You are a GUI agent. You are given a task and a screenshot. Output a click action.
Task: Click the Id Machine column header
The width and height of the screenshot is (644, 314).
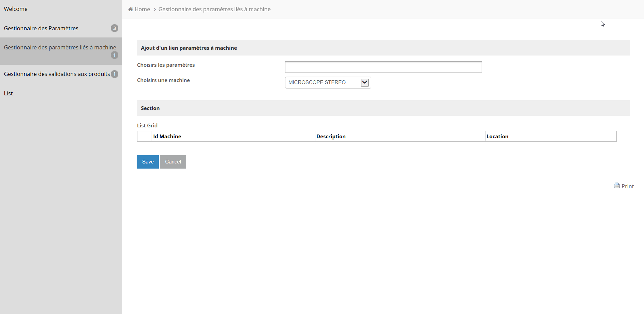point(234,136)
